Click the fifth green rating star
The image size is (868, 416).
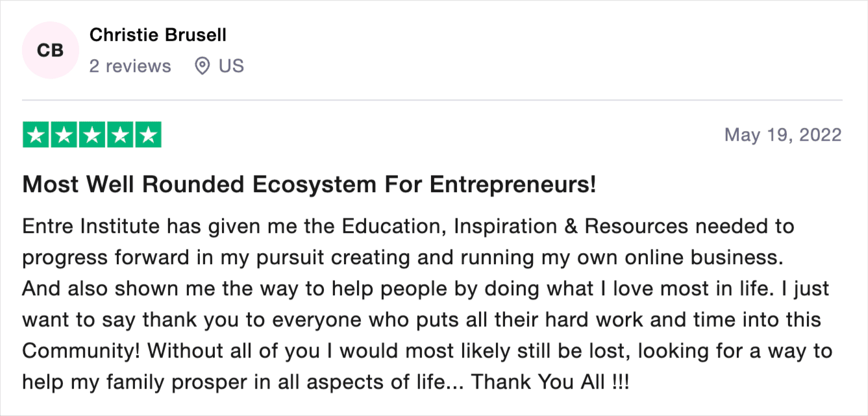[148, 135]
